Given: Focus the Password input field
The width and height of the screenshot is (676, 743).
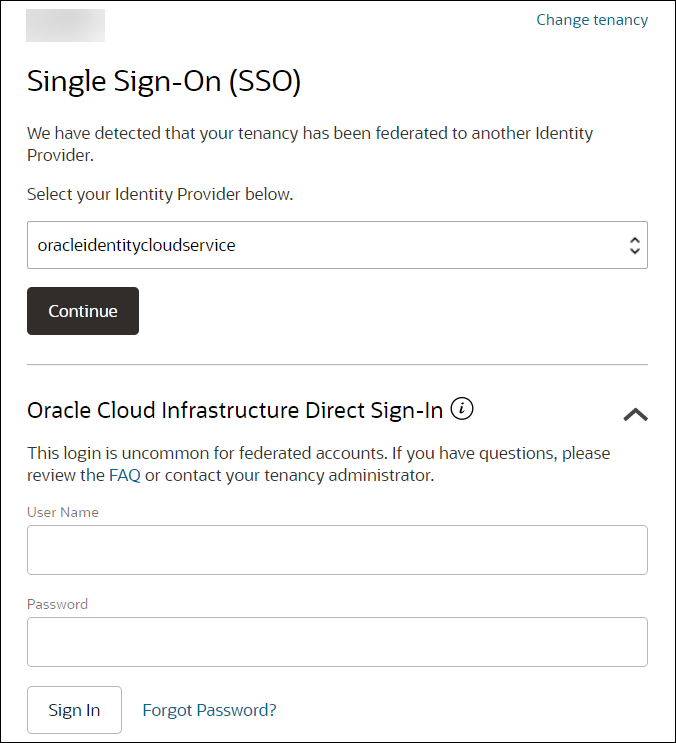Looking at the screenshot, I should 337,642.
